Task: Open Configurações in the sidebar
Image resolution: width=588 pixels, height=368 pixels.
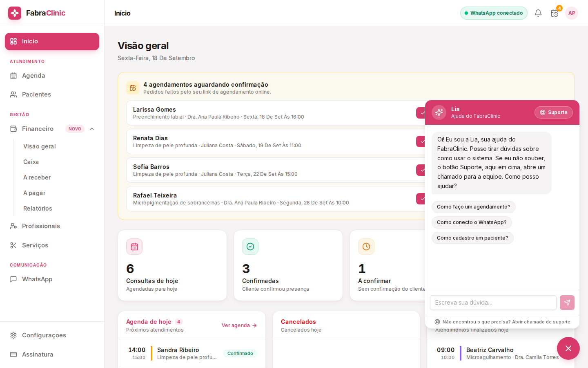Action: (52, 335)
